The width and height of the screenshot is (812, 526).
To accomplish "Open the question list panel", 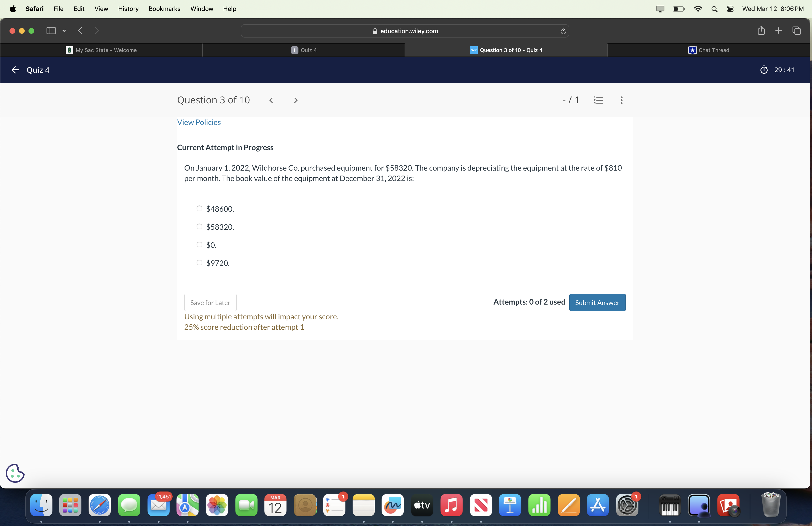I will pyautogui.click(x=599, y=100).
